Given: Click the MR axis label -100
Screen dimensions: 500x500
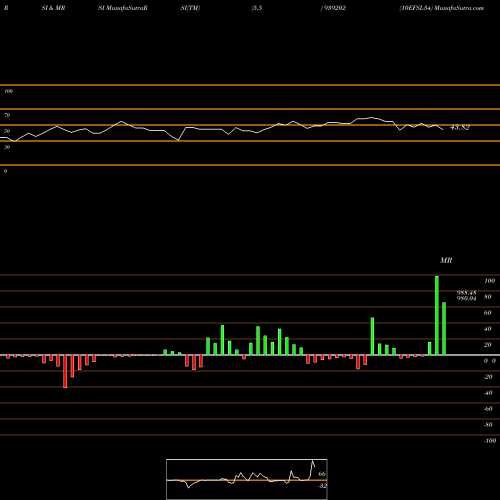Looking at the screenshot, I should (490, 441).
